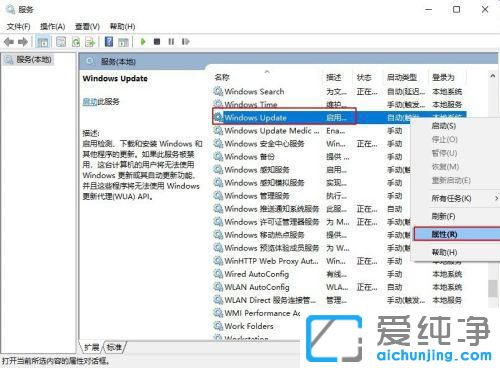The height and width of the screenshot is (368, 500).
Task: Select the Windows 管理服务 row
Action: pyautogui.click(x=312, y=196)
